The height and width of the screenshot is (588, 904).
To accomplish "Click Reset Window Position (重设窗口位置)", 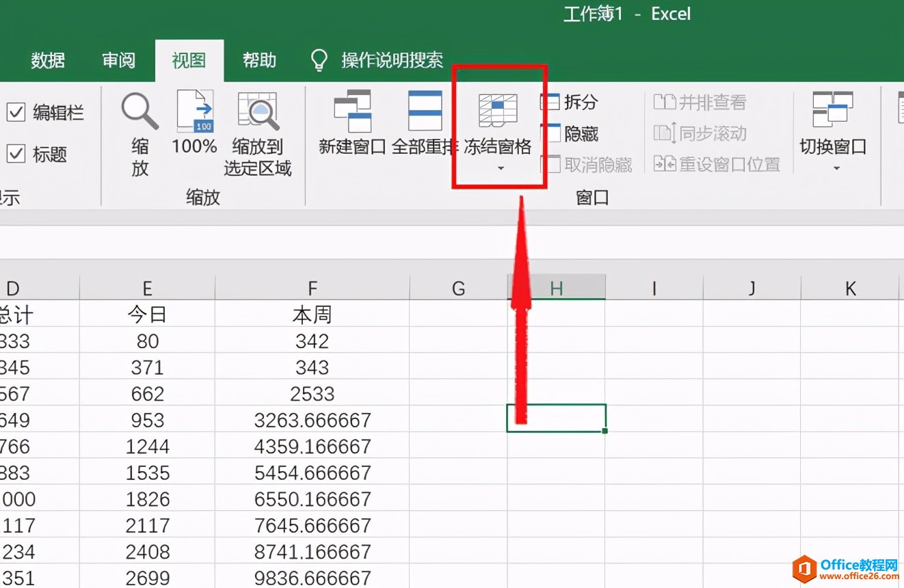I will point(717,164).
